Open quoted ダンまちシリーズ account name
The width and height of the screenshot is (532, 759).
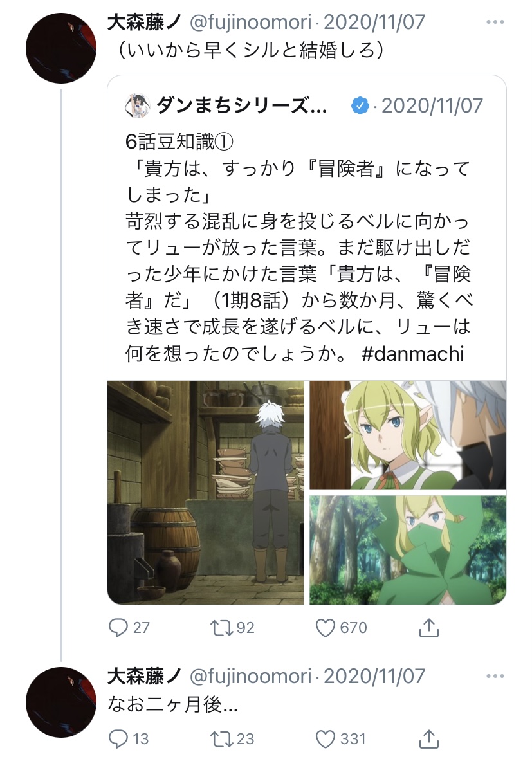click(241, 105)
